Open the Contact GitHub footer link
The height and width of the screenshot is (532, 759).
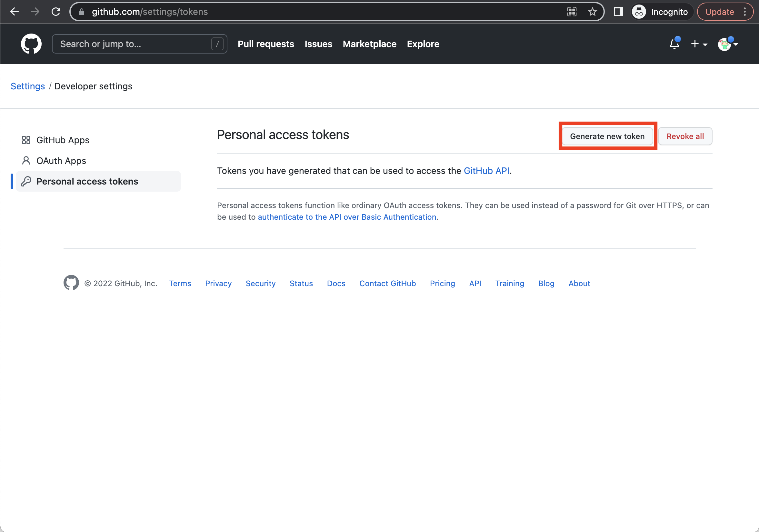coord(387,283)
